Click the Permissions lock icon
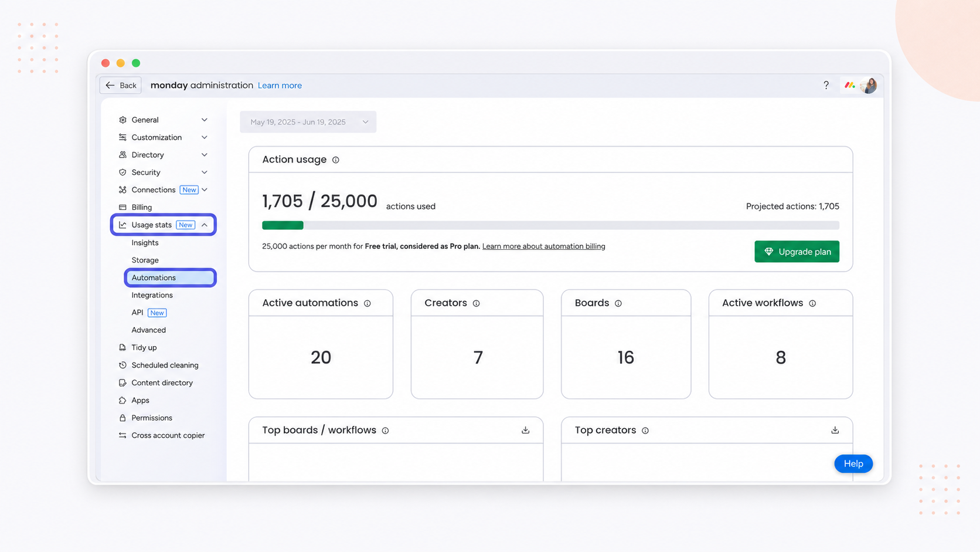This screenshot has width=980, height=552. coord(122,418)
